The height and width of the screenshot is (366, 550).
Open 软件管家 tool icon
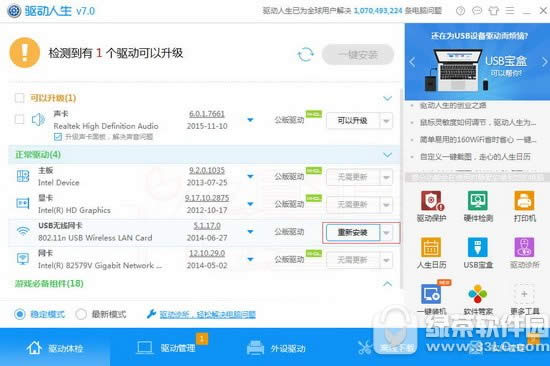[x=478, y=294]
